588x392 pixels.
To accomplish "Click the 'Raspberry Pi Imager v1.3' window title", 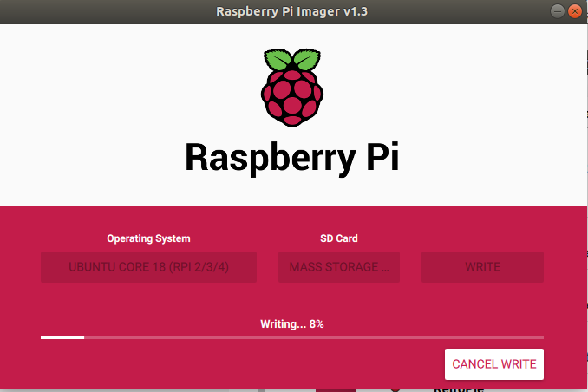I will pos(291,11).
